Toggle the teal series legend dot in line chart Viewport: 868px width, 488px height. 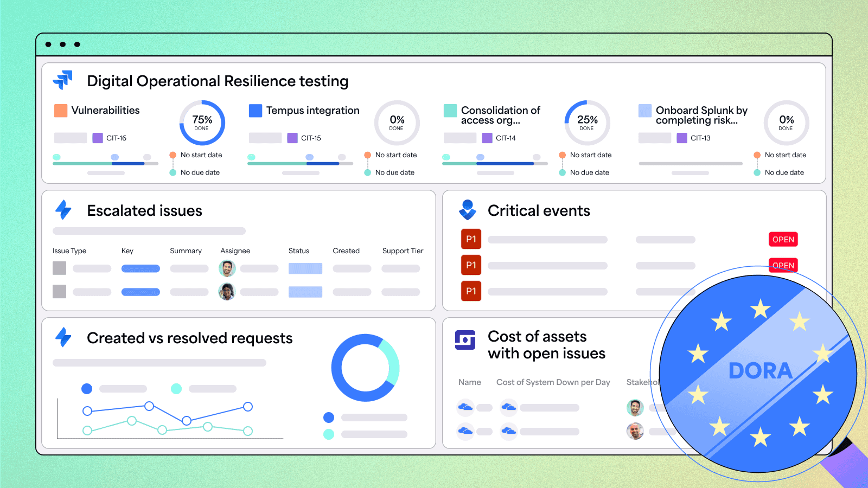pyautogui.click(x=176, y=388)
